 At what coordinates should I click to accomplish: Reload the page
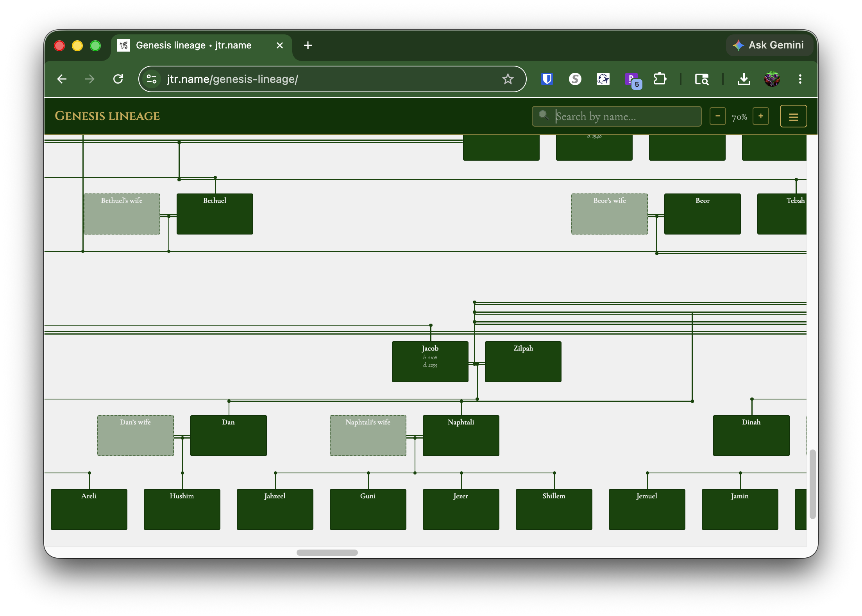pyautogui.click(x=118, y=79)
